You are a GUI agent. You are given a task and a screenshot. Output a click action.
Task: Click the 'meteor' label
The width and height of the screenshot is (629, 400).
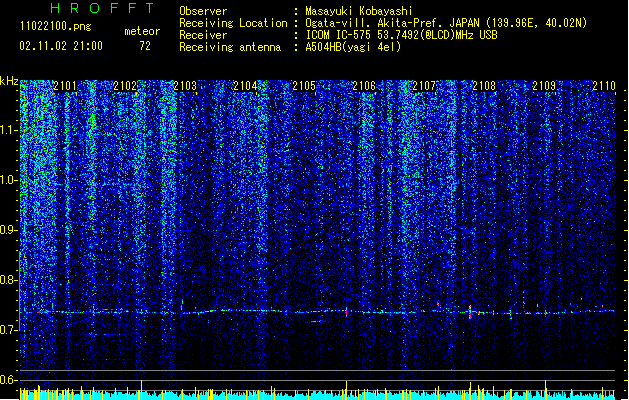[x=142, y=31]
